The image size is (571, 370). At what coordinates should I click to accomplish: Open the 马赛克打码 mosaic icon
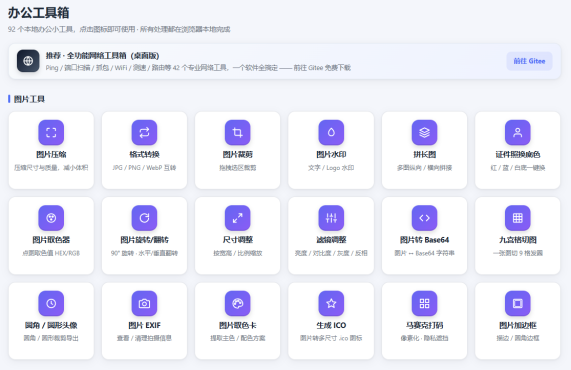424,303
